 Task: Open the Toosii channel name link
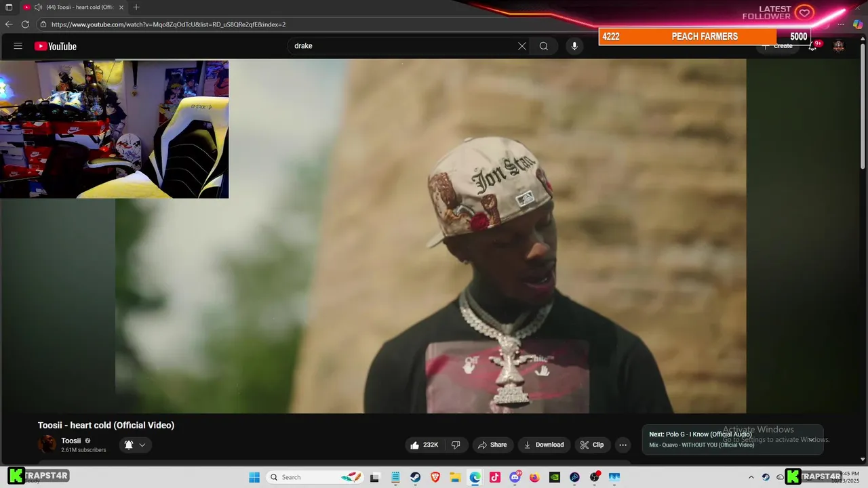(71, 441)
